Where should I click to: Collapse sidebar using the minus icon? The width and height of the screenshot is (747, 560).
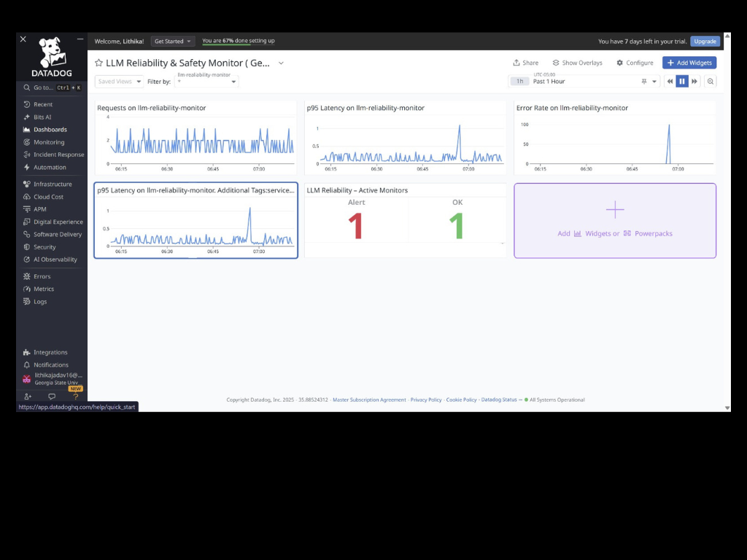click(80, 39)
